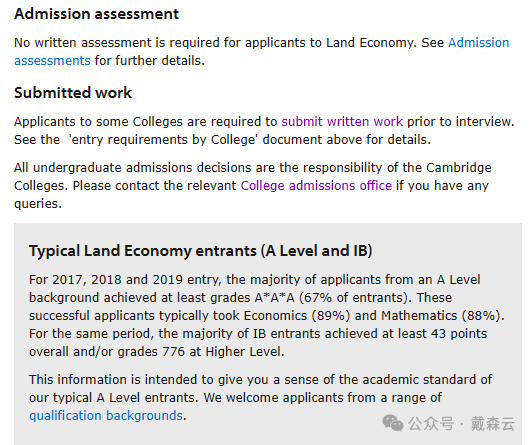532x445 pixels.
Task: Click the WeChat logo icon in watermark
Action: (x=393, y=423)
